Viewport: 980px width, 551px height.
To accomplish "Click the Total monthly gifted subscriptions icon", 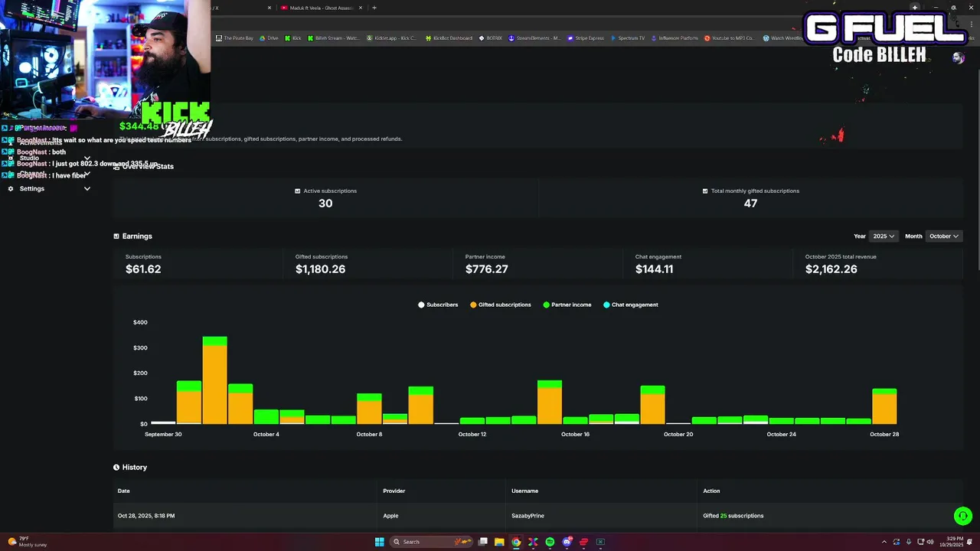I will click(x=704, y=191).
